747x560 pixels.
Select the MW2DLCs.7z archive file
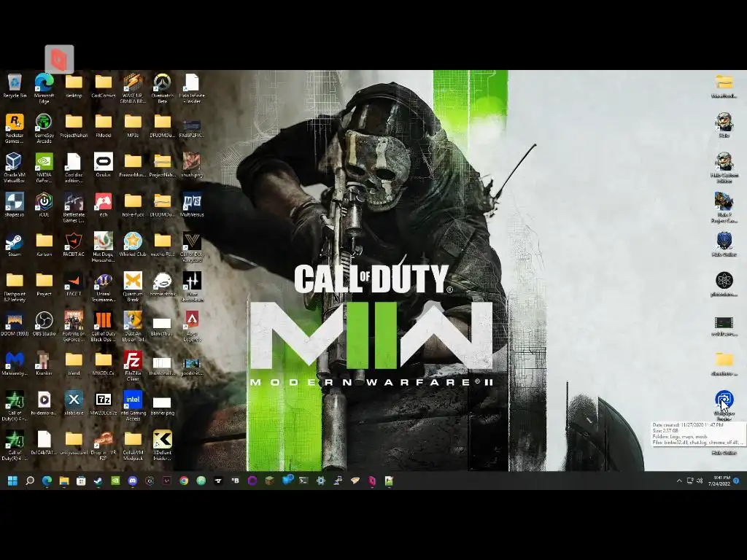(103, 403)
